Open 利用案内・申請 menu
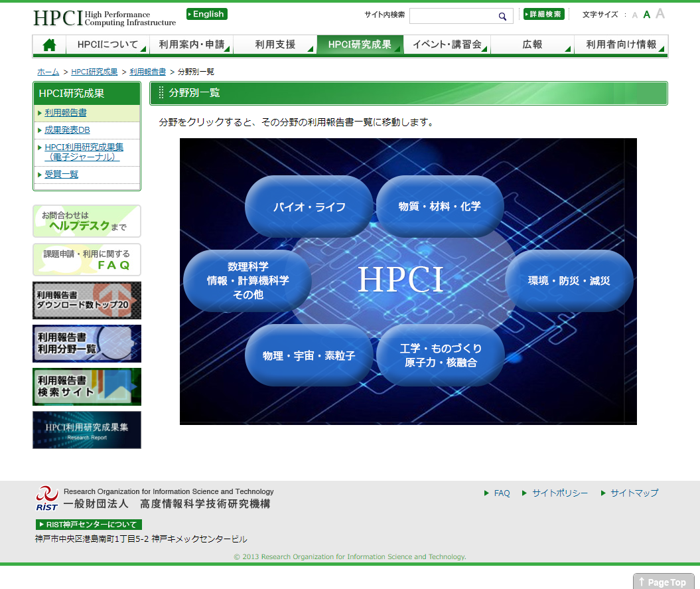700x589 pixels. tap(191, 44)
